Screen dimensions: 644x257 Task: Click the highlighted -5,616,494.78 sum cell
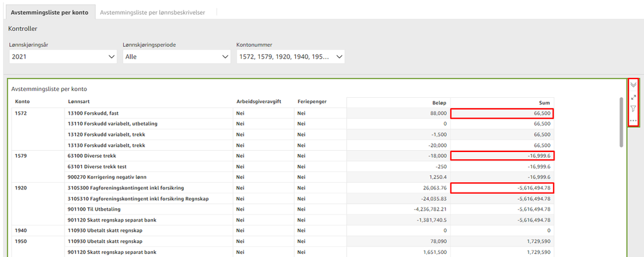click(x=502, y=188)
